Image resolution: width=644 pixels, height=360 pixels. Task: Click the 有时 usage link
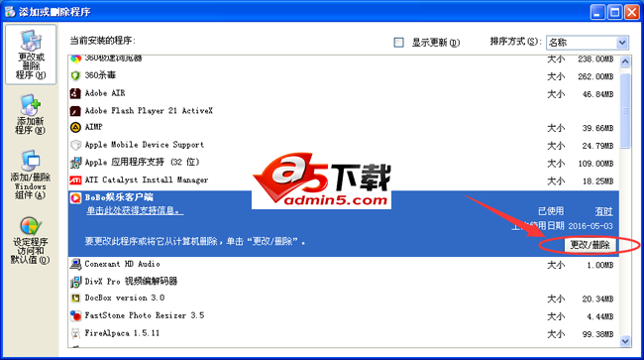click(x=603, y=211)
